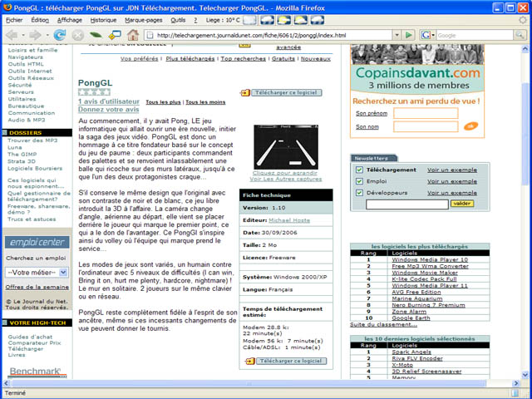Open the Édition menu

[x=40, y=20]
